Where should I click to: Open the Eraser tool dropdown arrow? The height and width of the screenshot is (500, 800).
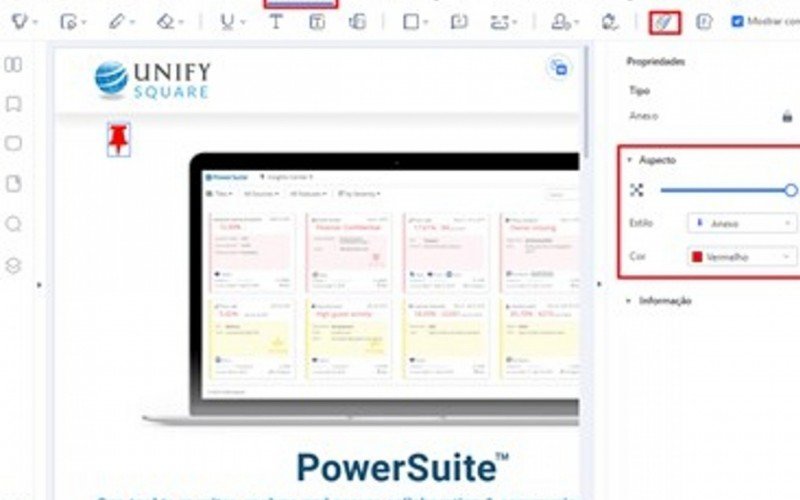tap(181, 22)
